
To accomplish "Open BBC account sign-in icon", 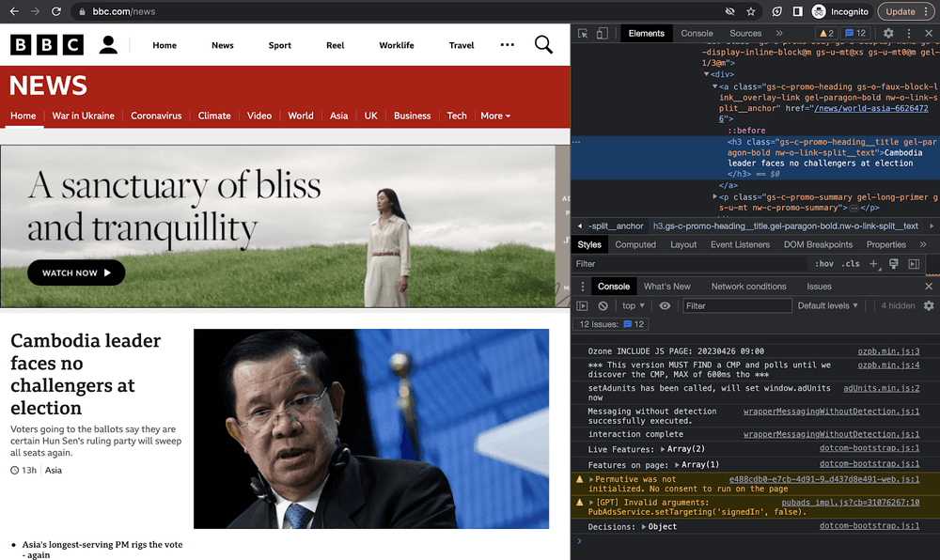I will pos(108,45).
